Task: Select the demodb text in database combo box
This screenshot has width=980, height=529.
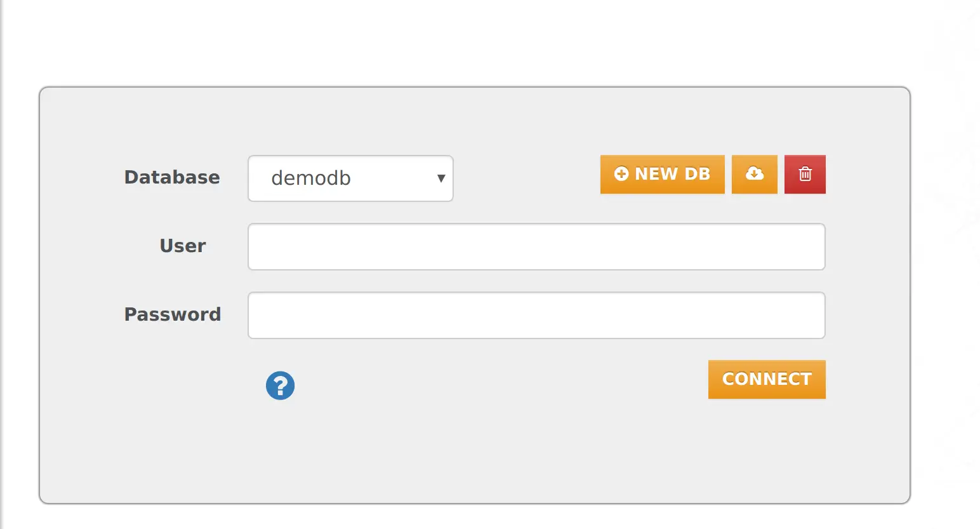Action: point(311,178)
